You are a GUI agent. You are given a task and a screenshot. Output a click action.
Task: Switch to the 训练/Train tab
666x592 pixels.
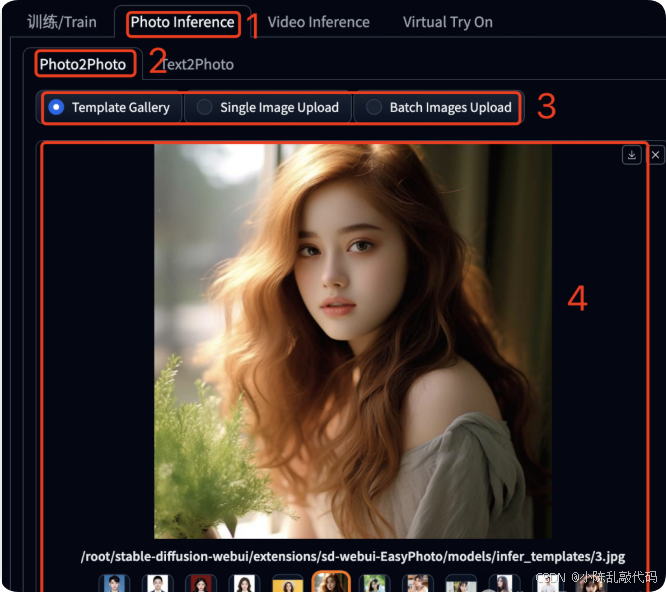click(62, 22)
